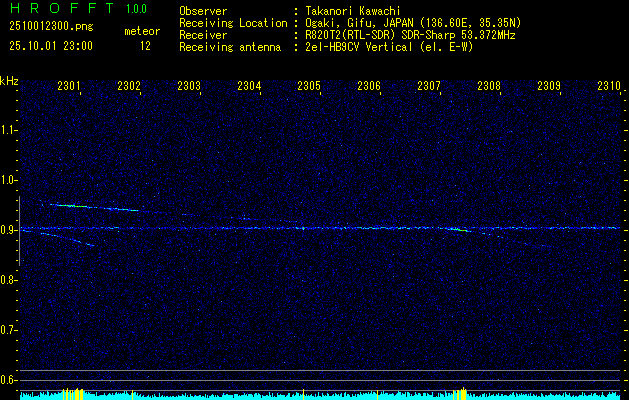Click the 2301 time marker
Viewport: 629px width, 400px height.
click(69, 87)
